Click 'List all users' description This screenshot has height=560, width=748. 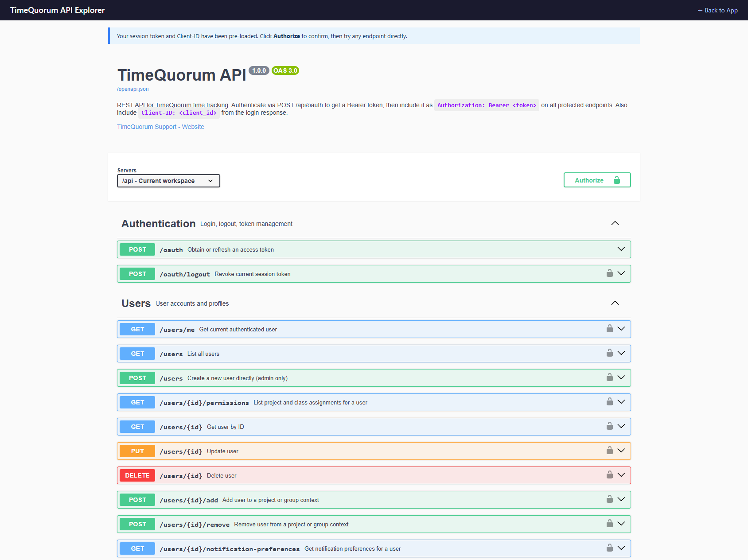pos(203,354)
